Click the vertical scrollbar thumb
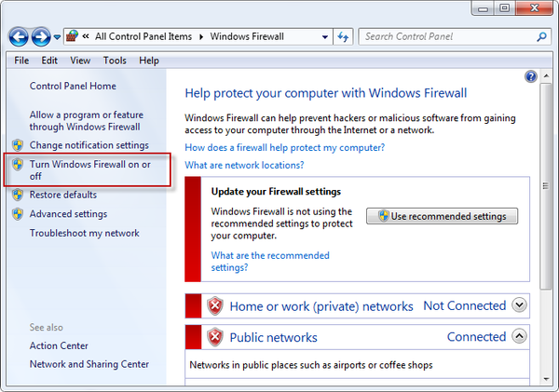Screen dimensions: 559x392 [x=545, y=186]
